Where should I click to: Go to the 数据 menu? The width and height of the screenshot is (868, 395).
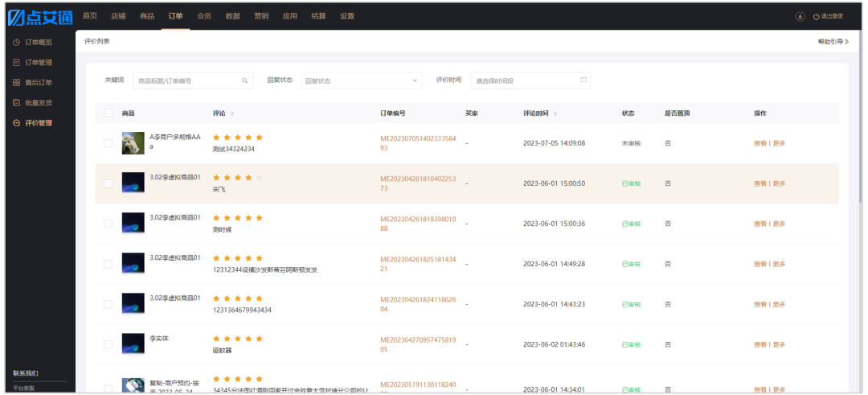[232, 16]
